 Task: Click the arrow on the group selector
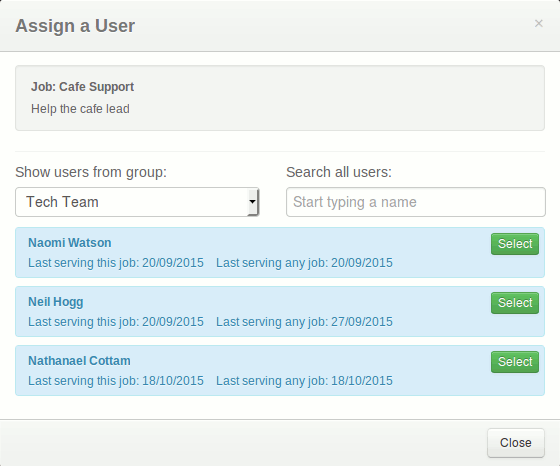(x=252, y=202)
